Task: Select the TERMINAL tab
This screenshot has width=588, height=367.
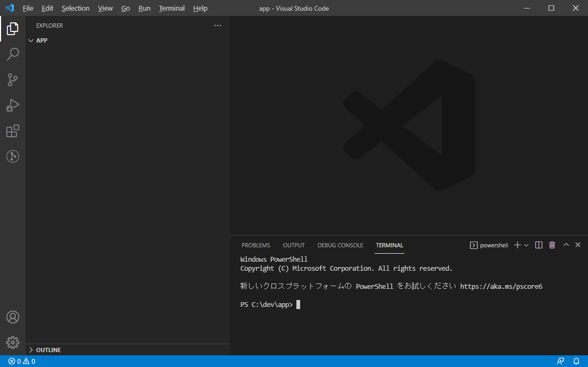Action: (x=389, y=245)
